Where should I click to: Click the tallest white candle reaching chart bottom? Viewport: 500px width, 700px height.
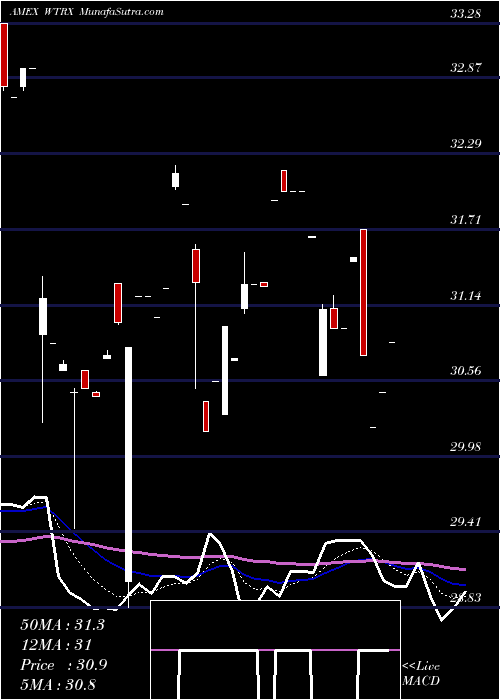click(x=129, y=464)
